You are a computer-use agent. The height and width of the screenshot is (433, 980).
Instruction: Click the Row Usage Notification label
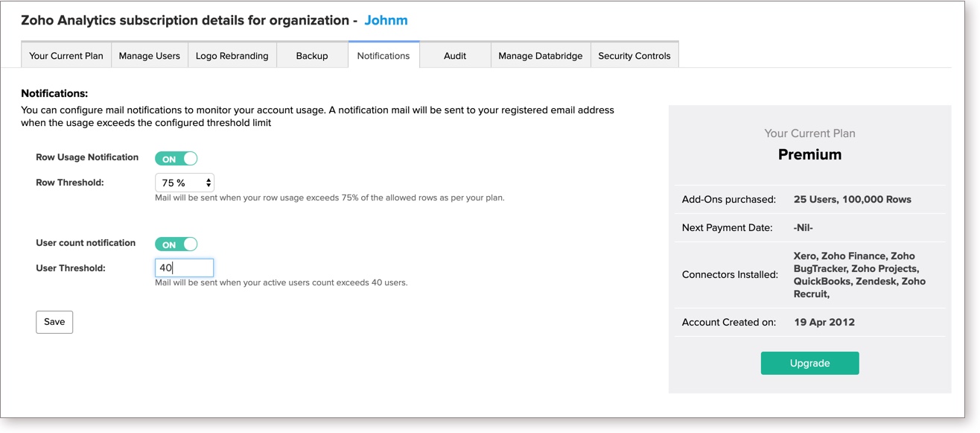[87, 157]
